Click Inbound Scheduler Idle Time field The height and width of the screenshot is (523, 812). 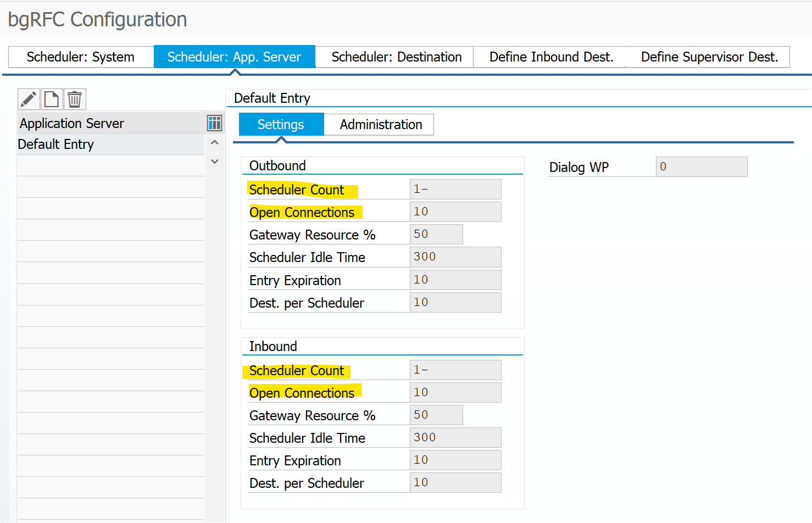pyautogui.click(x=455, y=438)
